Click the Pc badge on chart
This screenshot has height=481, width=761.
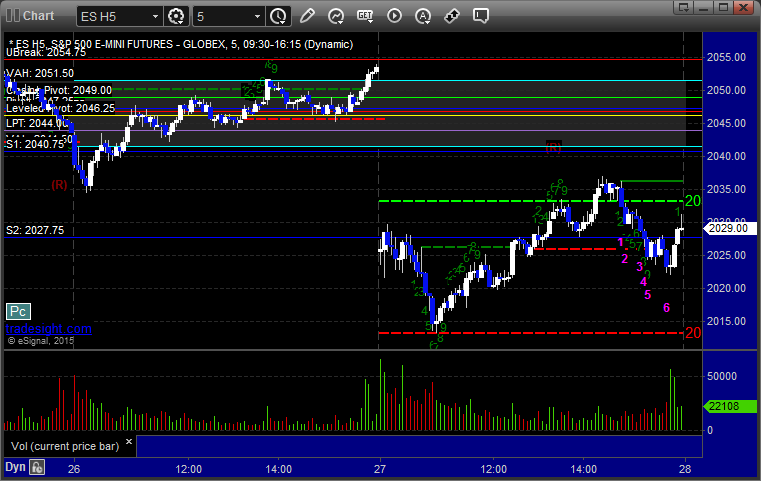tap(18, 312)
